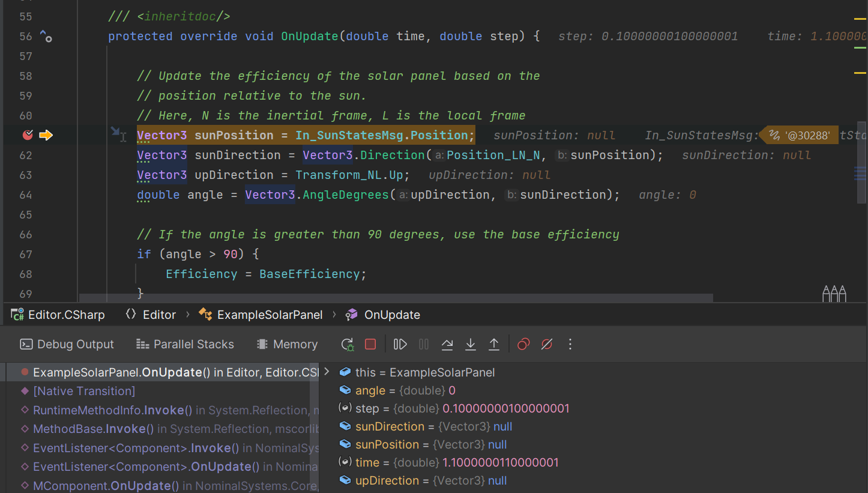Click the 'step: 0.10000000100000001' inline hint
Viewport: 868px width, 493px height.
pos(648,36)
